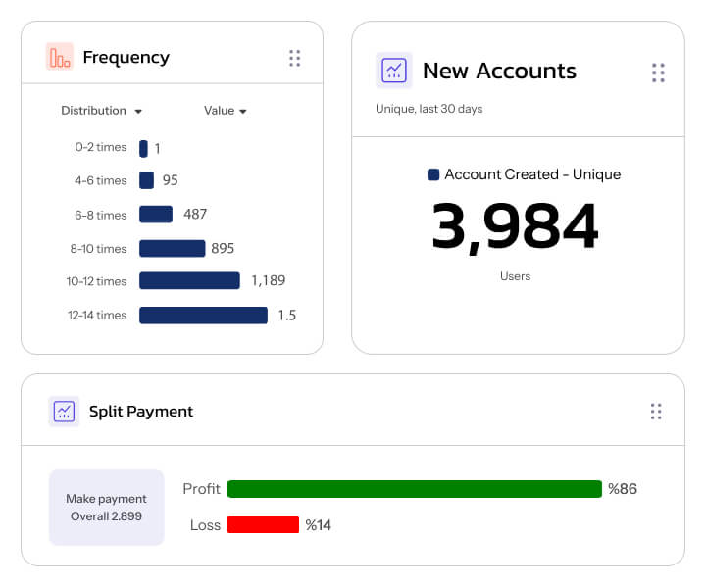
Task: Click the Make payment Overall button
Action: click(107, 507)
